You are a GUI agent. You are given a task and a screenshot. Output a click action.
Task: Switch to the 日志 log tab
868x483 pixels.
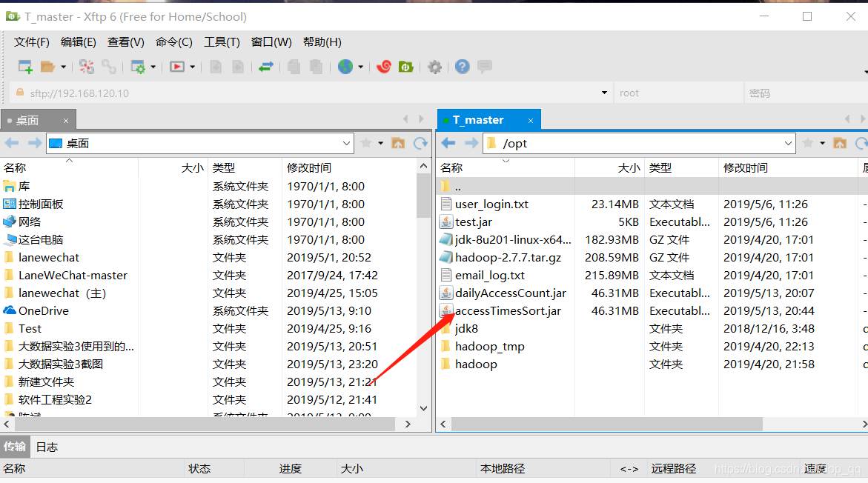pyautogui.click(x=47, y=447)
